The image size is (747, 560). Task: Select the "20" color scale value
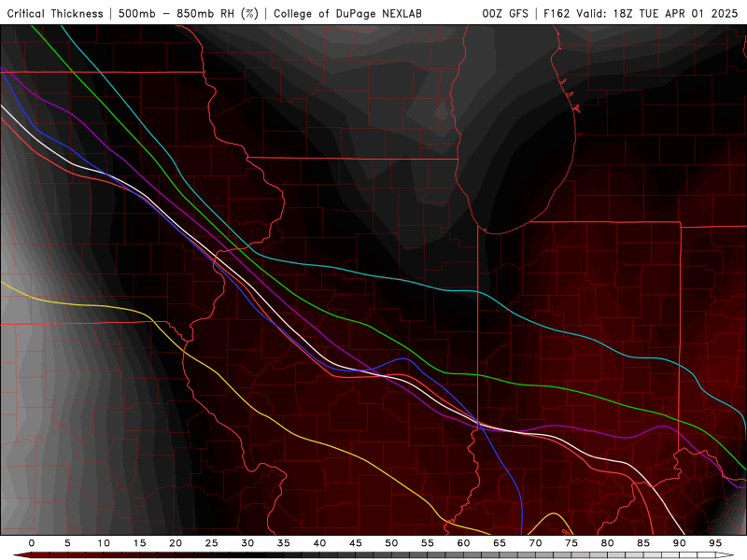[176, 543]
